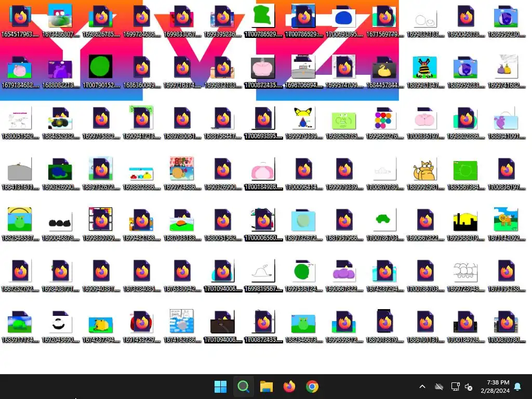The height and width of the screenshot is (399, 532).
Task: Select frog with rainbow image 1682546587
Action: click(x=20, y=224)
